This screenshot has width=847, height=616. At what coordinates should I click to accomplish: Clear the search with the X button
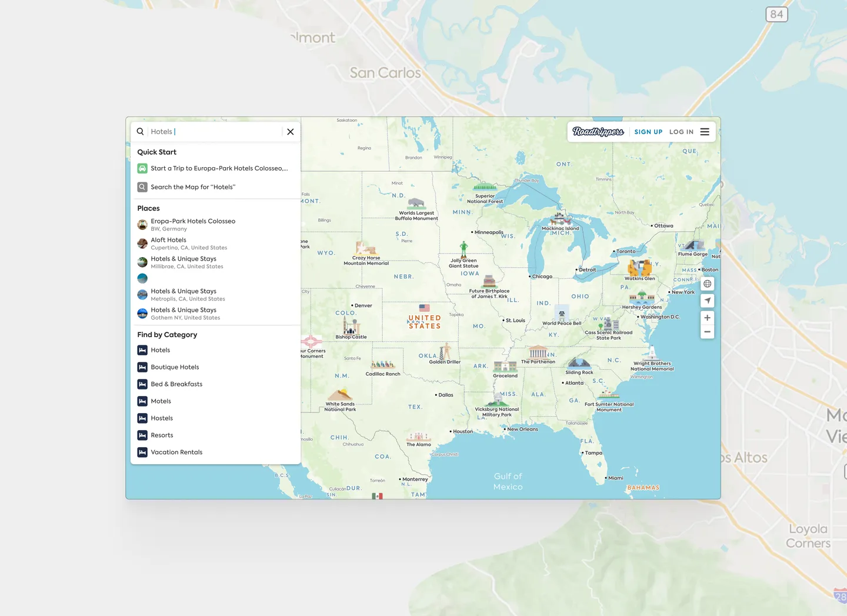point(291,132)
